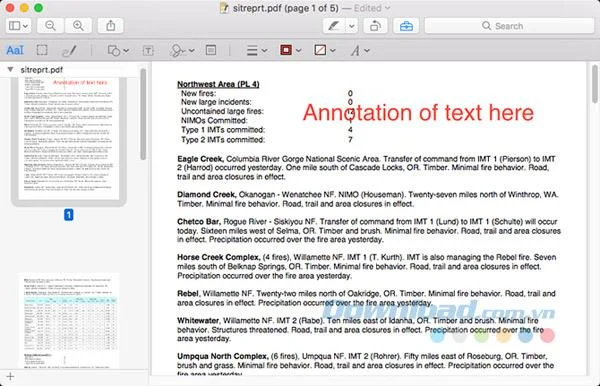
Task: Zoom in on the document
Action: click(78, 26)
